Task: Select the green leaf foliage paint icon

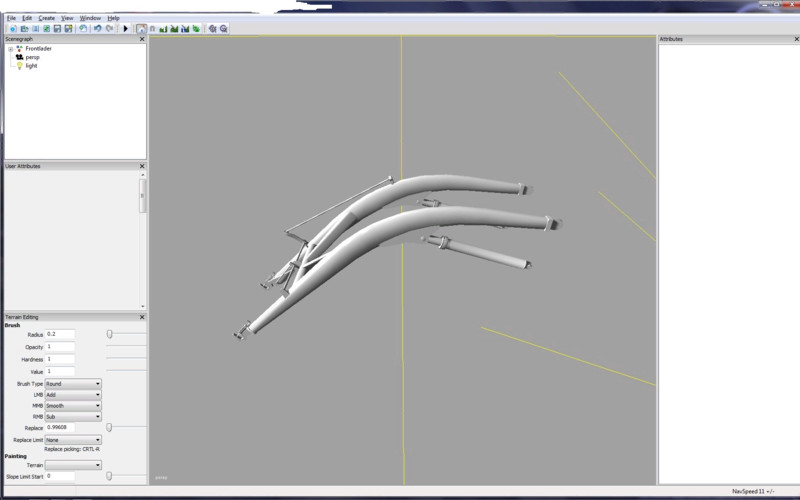Action: (196, 29)
